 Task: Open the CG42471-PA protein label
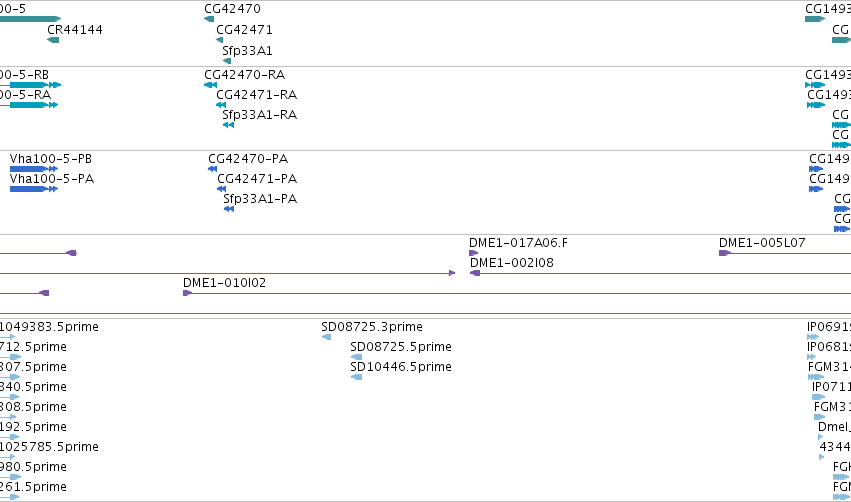click(x=257, y=179)
